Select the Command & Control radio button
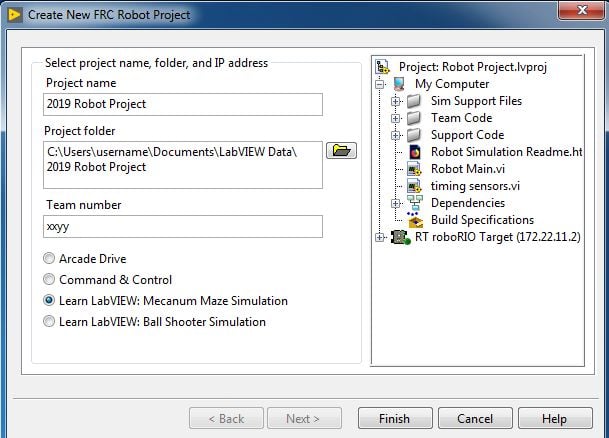 pyautogui.click(x=49, y=279)
